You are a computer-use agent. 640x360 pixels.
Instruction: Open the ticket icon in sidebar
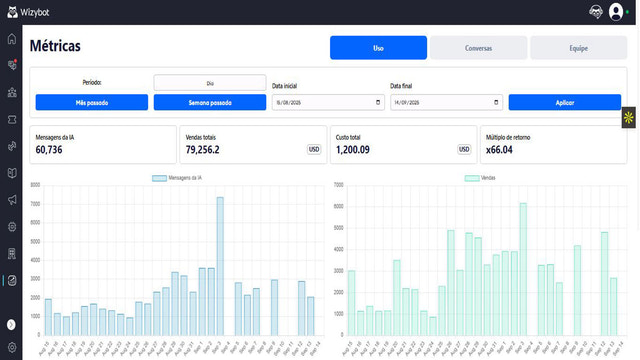(x=12, y=119)
